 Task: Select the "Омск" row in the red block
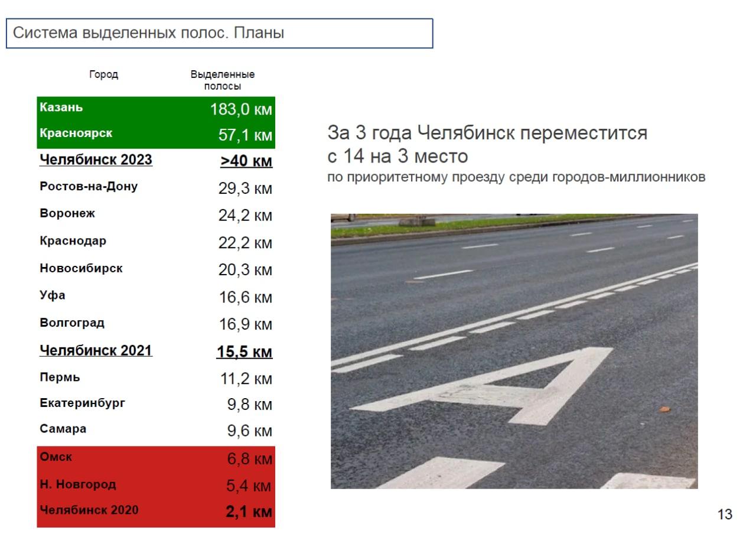[56, 457]
